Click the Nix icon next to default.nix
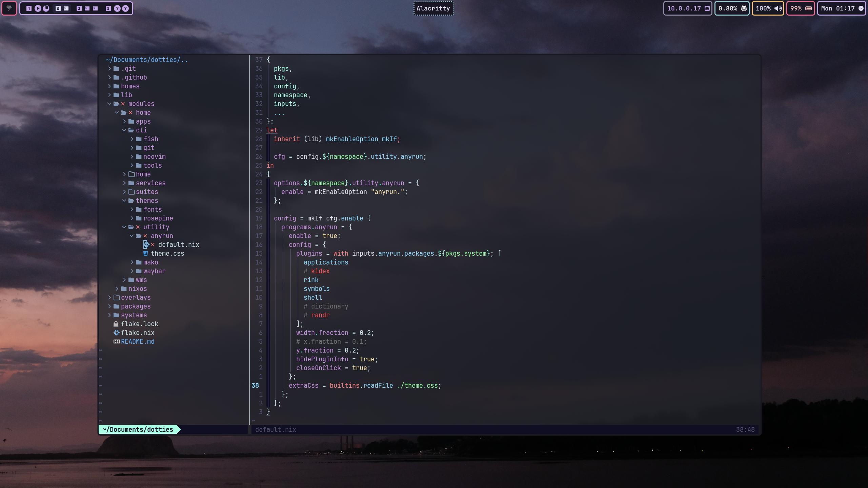Image resolution: width=868 pixels, height=488 pixels. (146, 245)
